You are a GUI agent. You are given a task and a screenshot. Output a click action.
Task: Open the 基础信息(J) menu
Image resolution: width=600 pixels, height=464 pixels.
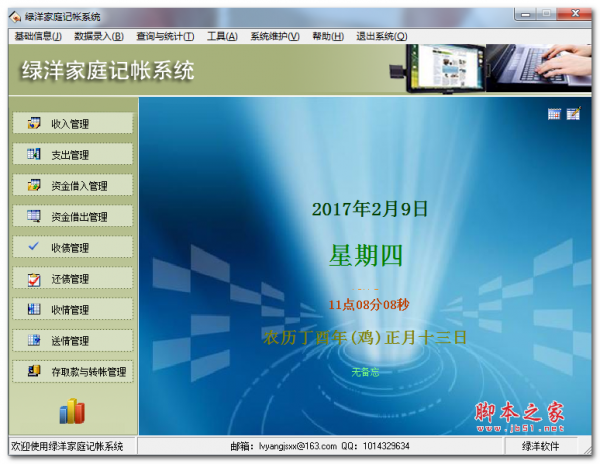(x=38, y=36)
